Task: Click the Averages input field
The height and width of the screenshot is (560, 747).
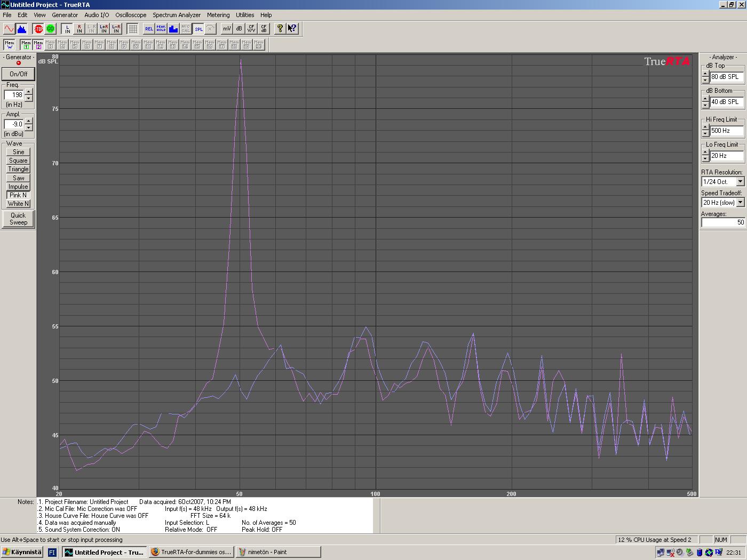Action: click(x=723, y=222)
